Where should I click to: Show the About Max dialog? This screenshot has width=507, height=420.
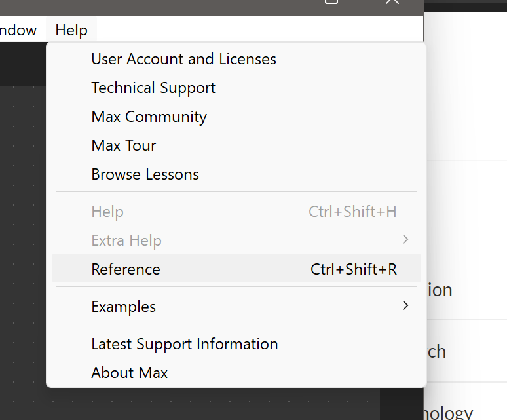[x=129, y=373]
